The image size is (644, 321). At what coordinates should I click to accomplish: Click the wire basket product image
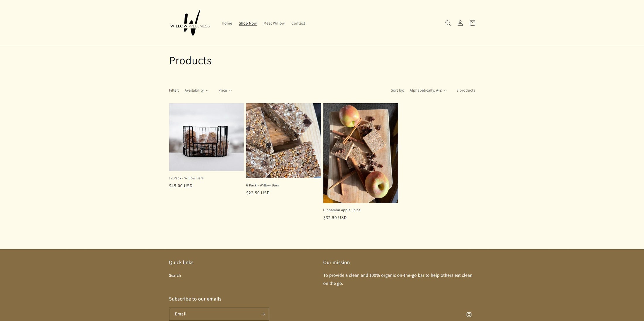[x=206, y=137]
